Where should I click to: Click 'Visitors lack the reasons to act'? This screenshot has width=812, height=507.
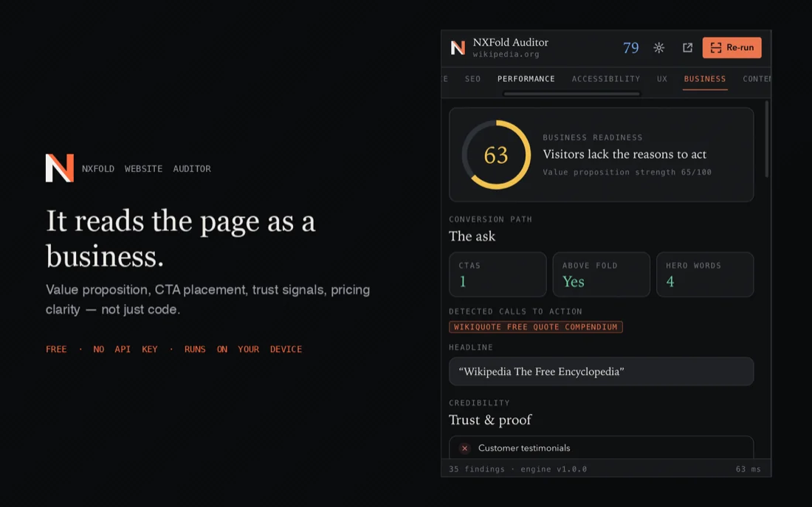point(624,154)
